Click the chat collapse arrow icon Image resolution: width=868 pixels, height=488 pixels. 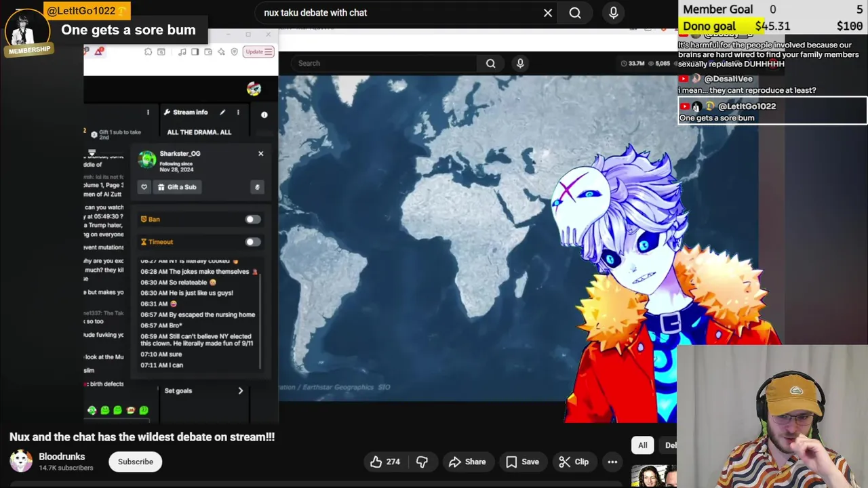point(92,152)
